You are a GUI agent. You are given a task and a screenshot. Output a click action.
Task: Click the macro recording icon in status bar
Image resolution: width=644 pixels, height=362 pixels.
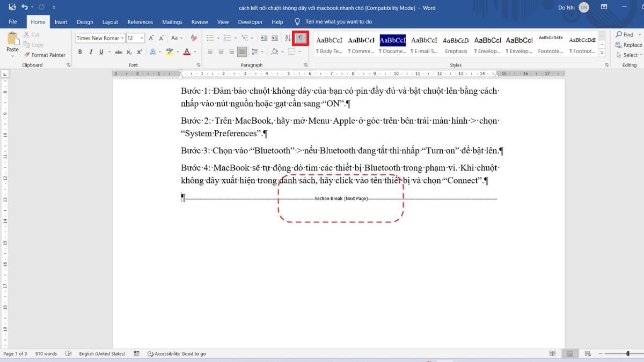coord(137,354)
